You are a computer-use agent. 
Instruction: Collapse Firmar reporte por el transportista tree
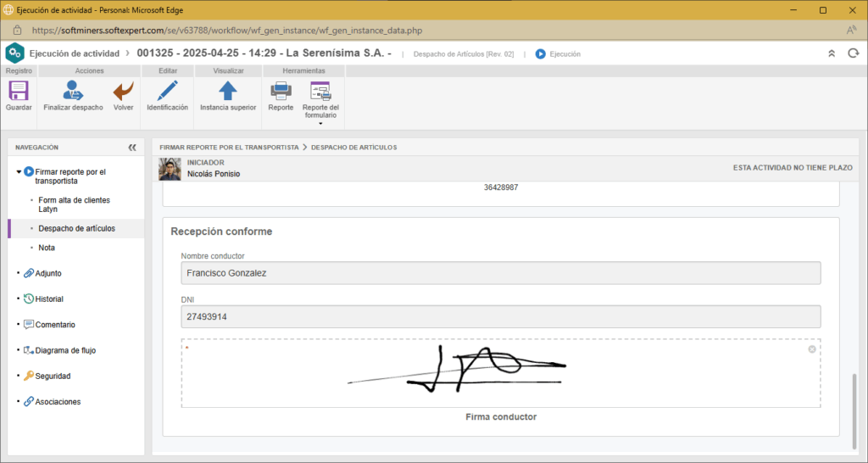click(x=19, y=171)
